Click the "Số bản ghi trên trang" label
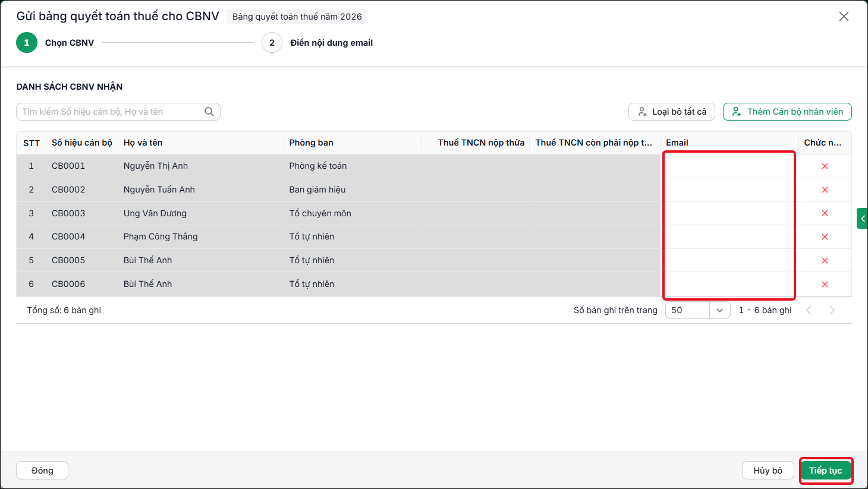The image size is (868, 489). coord(615,310)
